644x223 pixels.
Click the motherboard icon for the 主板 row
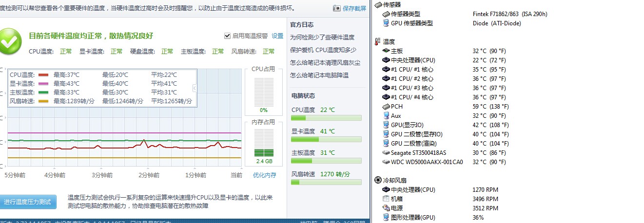point(386,51)
